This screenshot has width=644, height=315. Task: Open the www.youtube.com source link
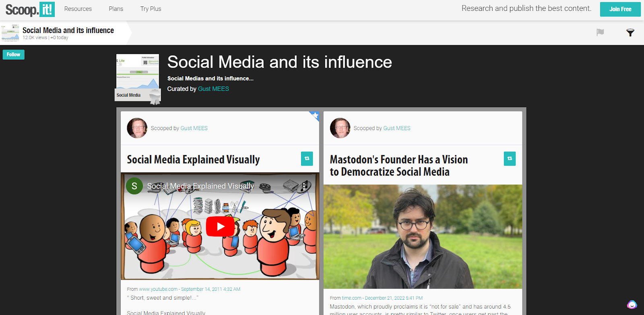click(158, 289)
